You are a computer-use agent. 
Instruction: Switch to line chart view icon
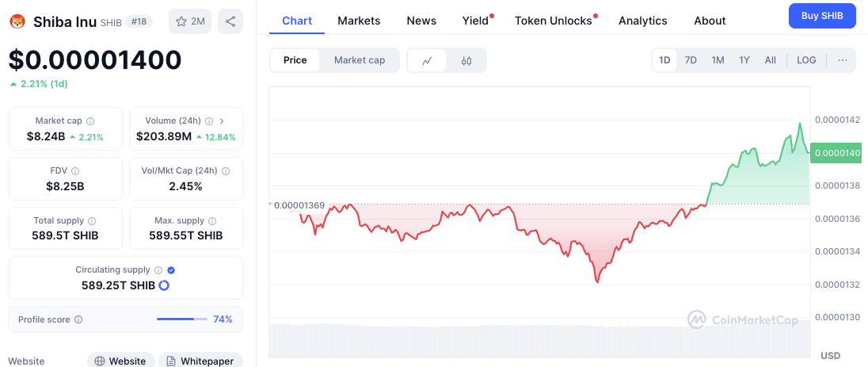pos(427,60)
